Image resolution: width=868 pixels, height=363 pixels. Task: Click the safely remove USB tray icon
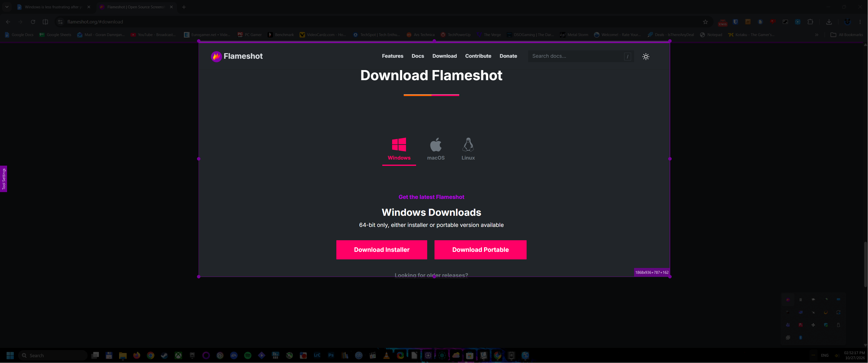click(838, 325)
